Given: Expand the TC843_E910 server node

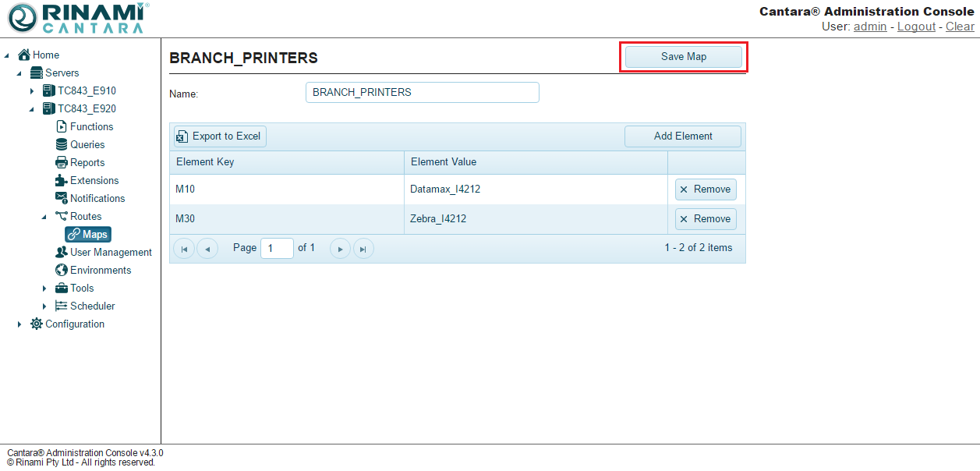Looking at the screenshot, I should point(32,91).
